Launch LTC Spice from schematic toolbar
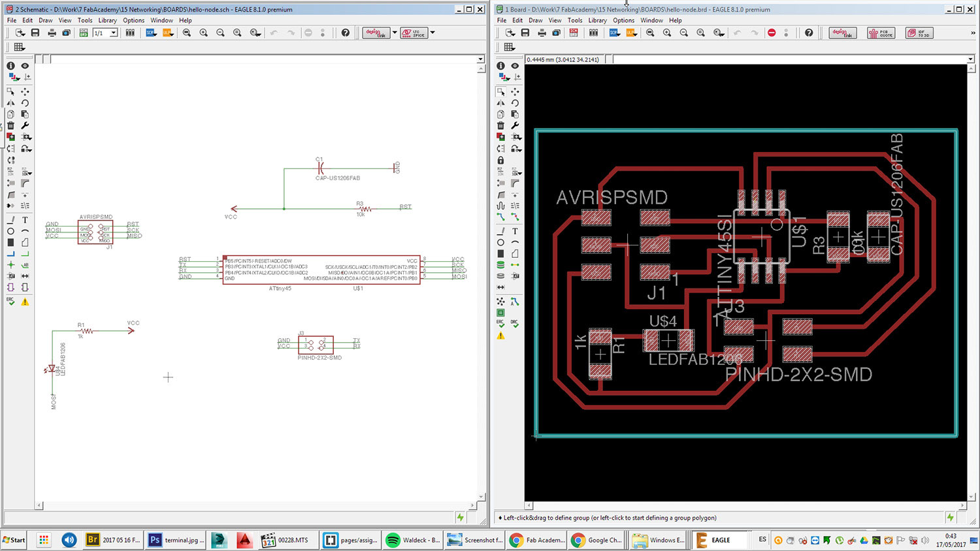Screen dimensions: 980x551 [x=414, y=33]
